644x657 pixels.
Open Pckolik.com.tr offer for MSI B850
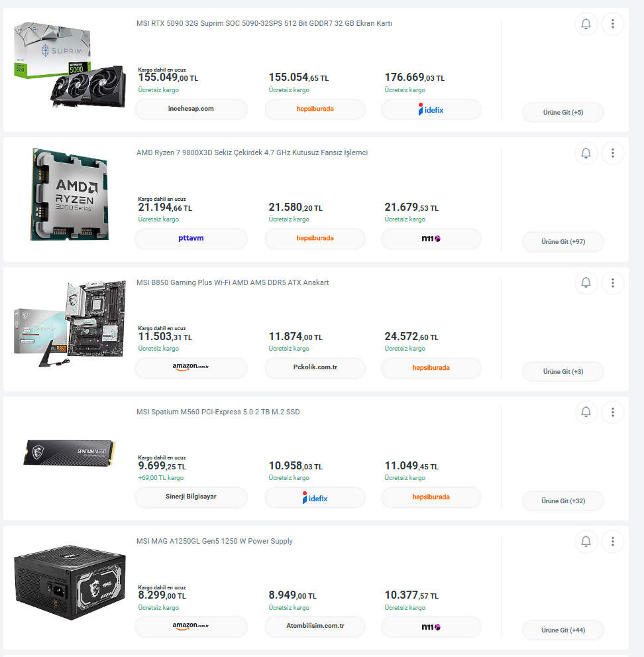pos(315,367)
